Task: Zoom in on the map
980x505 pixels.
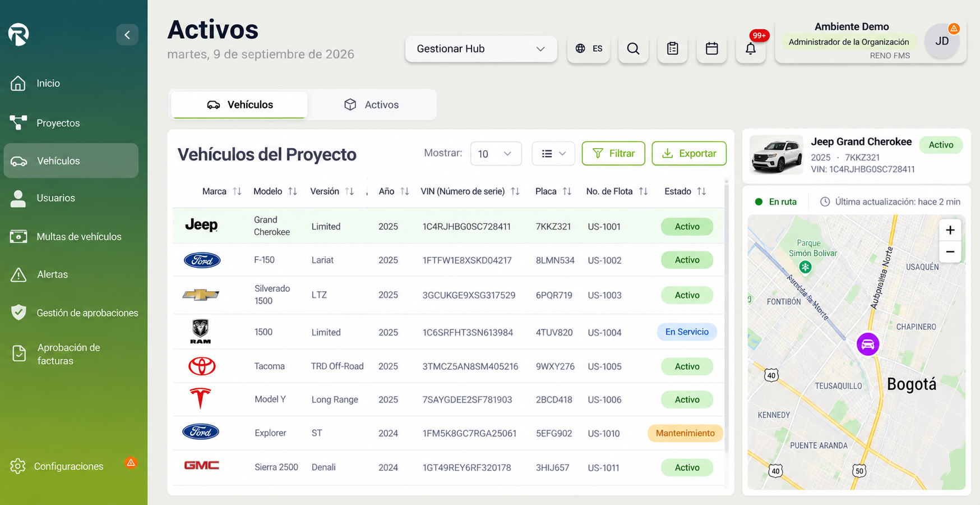Action: coord(950,230)
